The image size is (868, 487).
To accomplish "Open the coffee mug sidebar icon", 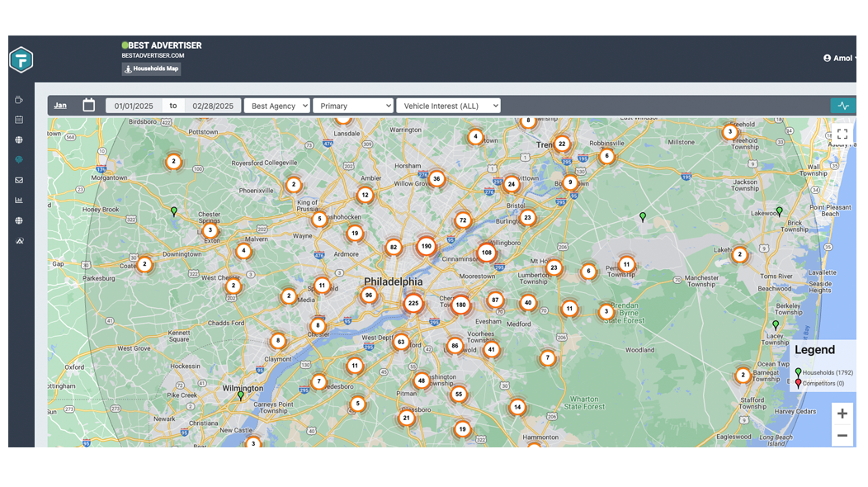I will [19, 100].
